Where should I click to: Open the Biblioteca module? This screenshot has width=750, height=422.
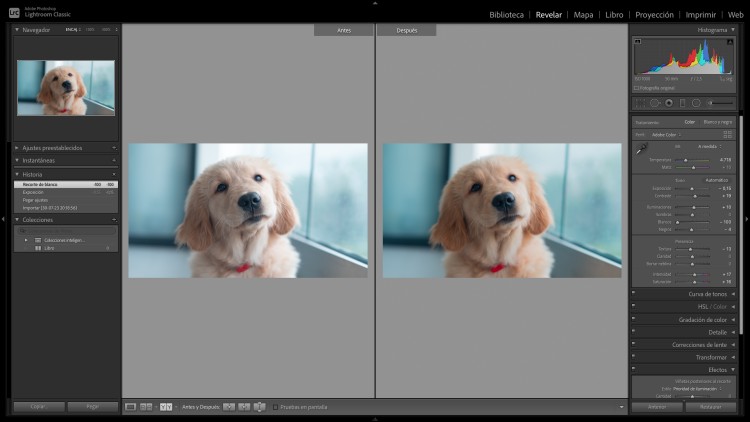(506, 15)
